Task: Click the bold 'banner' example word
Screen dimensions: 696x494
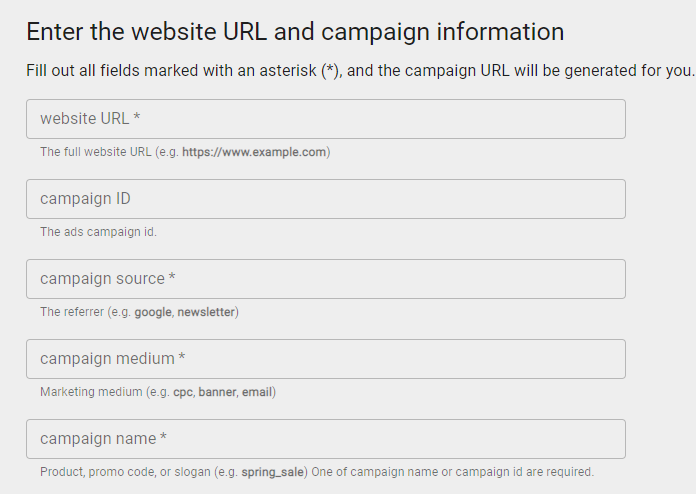Action: pyautogui.click(x=217, y=392)
